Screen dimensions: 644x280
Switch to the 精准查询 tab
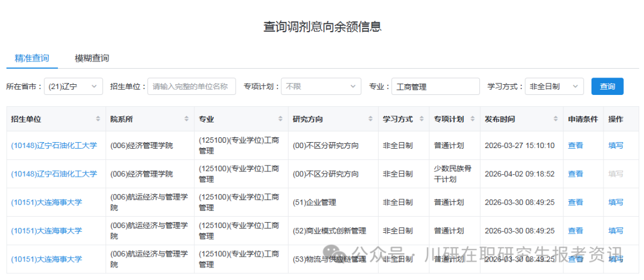32,58
